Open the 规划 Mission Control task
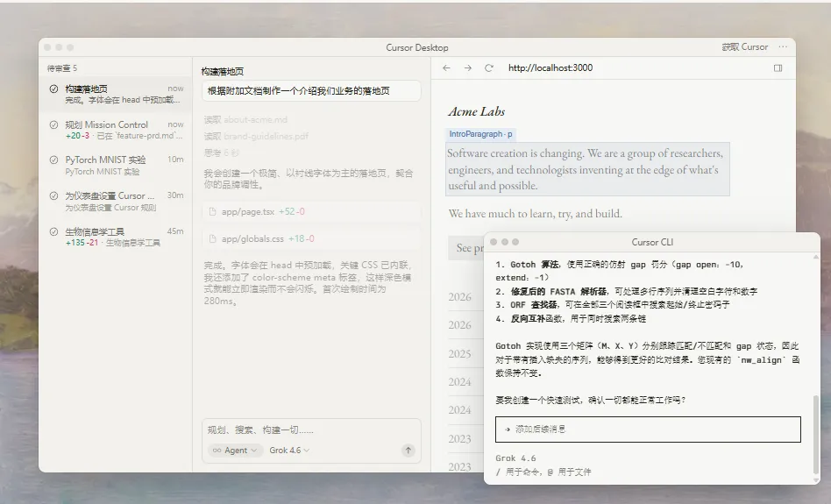 pos(116,130)
